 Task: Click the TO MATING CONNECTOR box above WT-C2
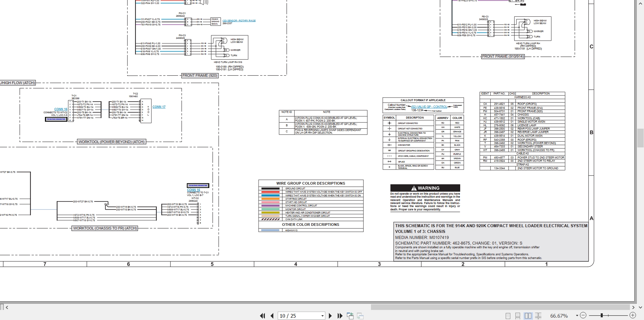(x=198, y=186)
